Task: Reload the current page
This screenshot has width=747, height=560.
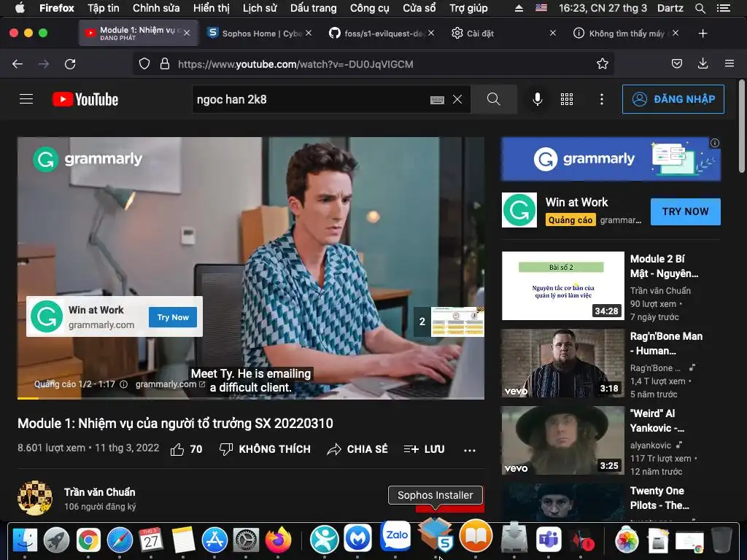Action: click(x=70, y=64)
